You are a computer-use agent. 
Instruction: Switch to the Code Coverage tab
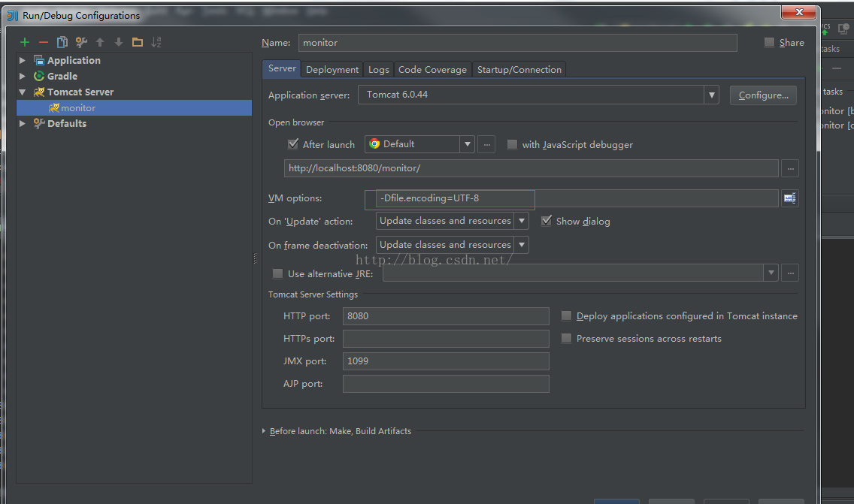pos(432,70)
